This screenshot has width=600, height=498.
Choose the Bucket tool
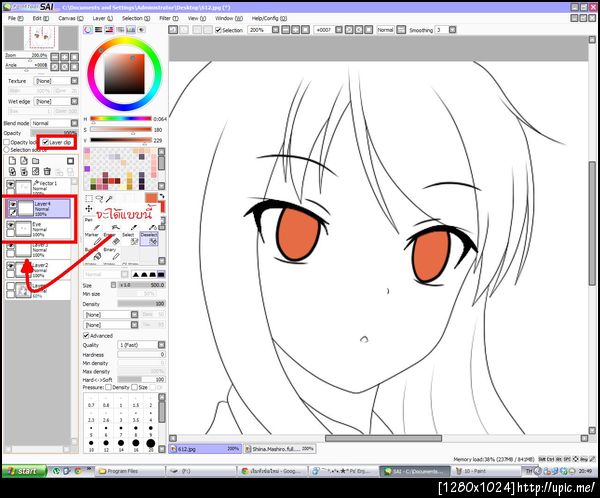93,254
